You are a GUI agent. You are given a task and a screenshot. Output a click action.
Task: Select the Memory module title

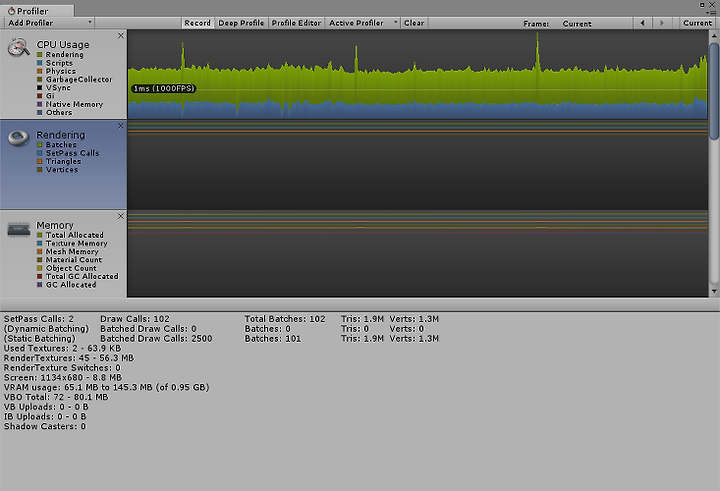(x=55, y=225)
